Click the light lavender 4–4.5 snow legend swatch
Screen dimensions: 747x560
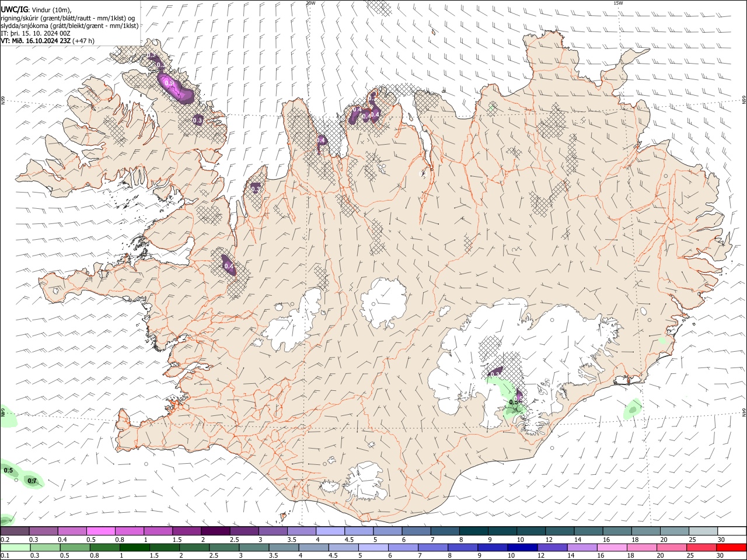point(330,531)
